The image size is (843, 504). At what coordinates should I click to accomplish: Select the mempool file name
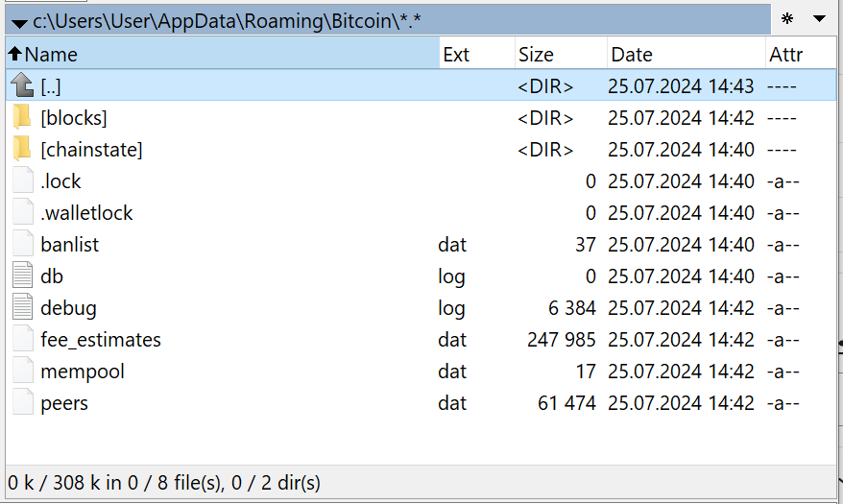pyautogui.click(x=83, y=372)
